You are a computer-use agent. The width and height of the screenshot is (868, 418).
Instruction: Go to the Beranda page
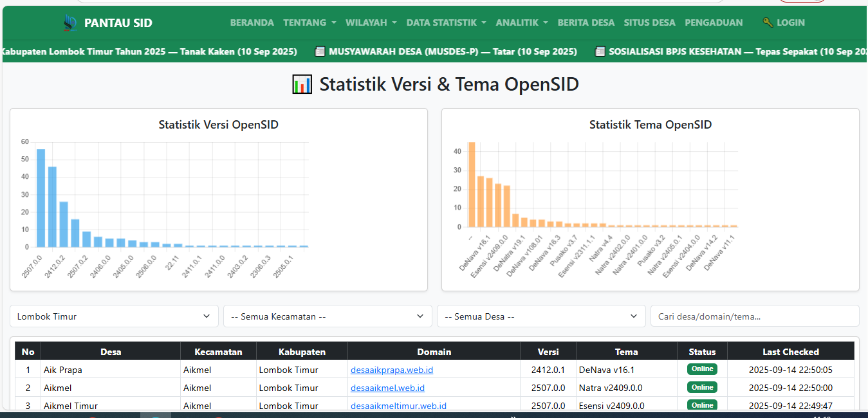pos(252,23)
